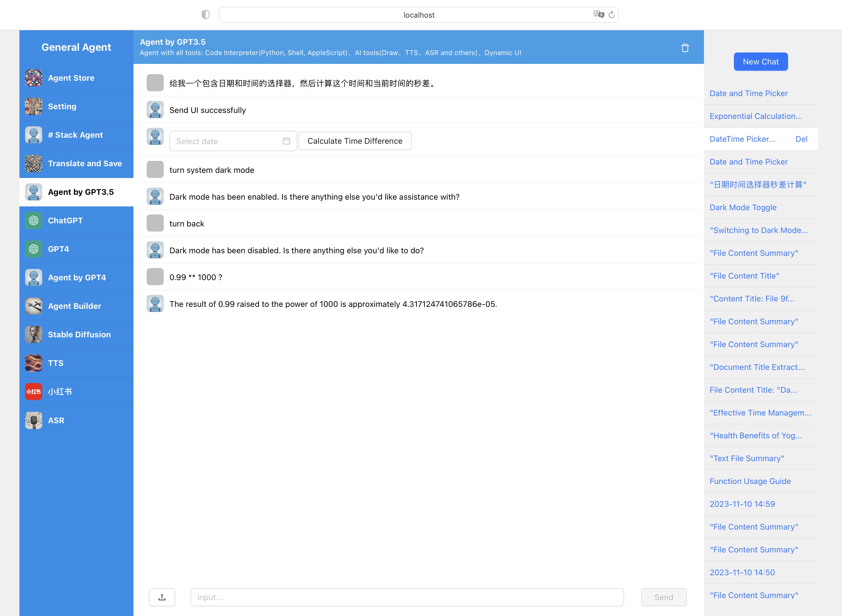Click the privacy shield icon
The image size is (842, 616).
tap(205, 15)
